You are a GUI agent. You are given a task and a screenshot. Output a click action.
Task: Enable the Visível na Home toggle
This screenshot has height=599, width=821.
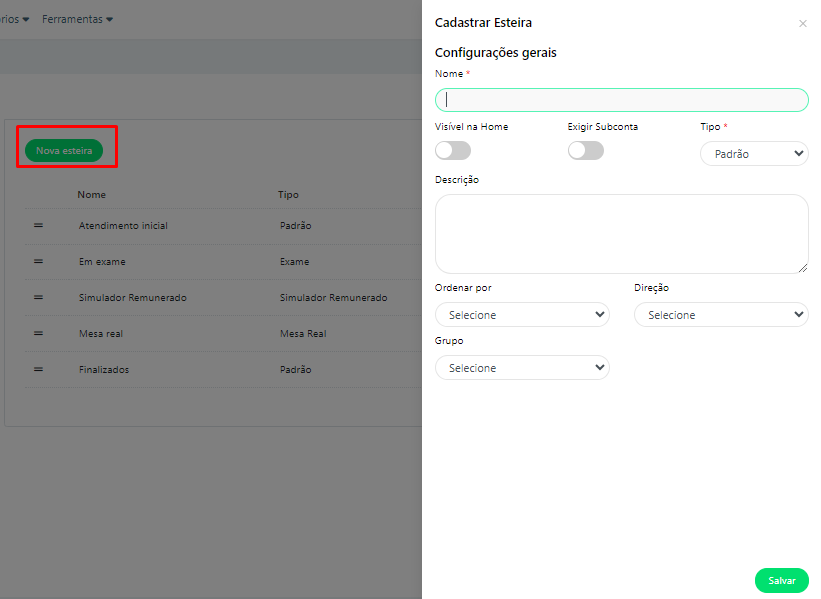coord(453,151)
